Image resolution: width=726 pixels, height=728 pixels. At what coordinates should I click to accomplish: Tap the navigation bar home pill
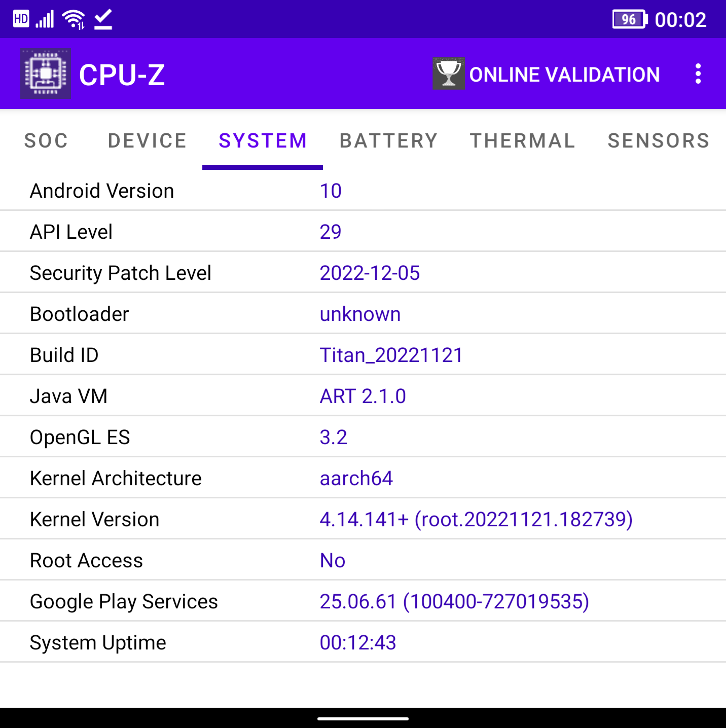pyautogui.click(x=363, y=718)
